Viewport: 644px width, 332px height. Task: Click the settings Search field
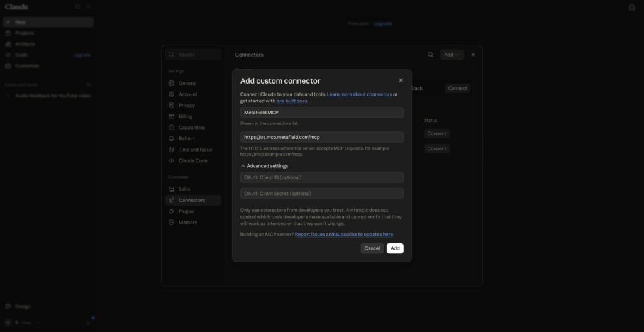coord(193,55)
